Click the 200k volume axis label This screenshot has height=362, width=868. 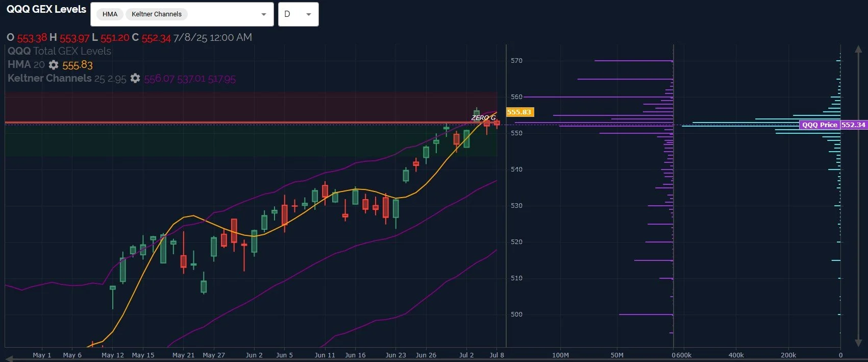[x=788, y=355]
